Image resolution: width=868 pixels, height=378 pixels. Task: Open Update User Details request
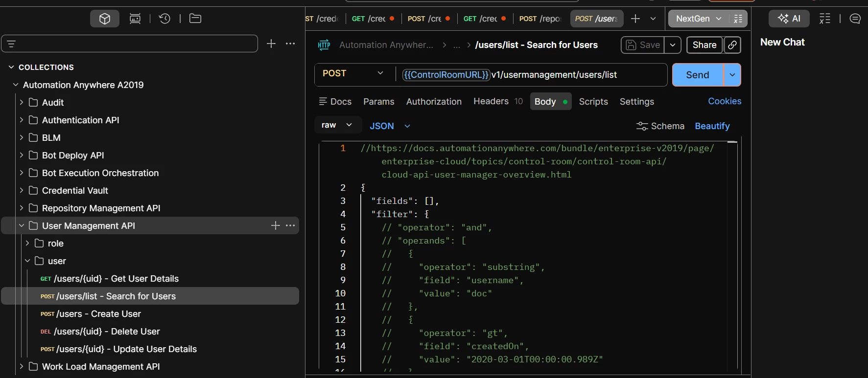151,349
